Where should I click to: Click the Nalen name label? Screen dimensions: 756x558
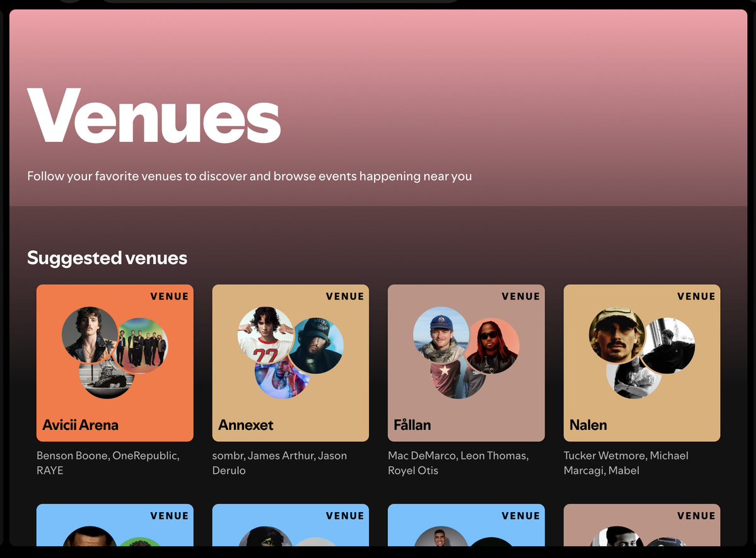coord(588,425)
